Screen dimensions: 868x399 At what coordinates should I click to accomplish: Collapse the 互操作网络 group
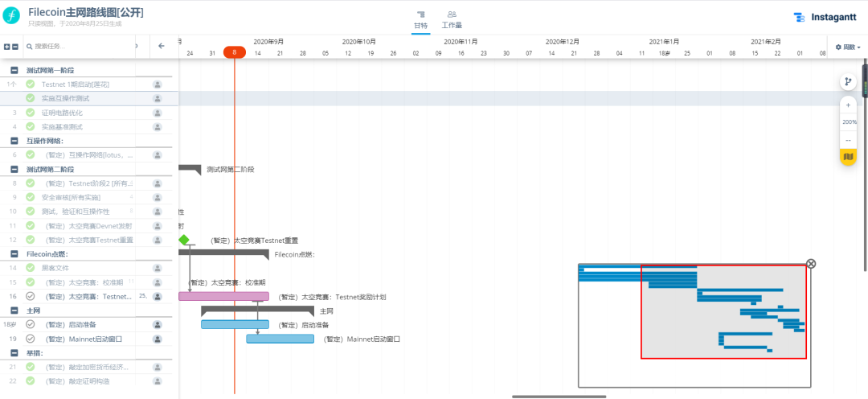(15, 141)
